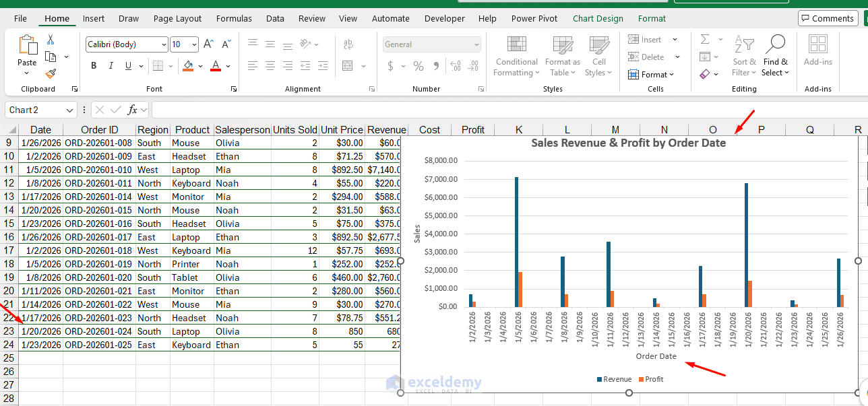Apply the red Font Color swatch
The image size is (868, 406).
(216, 66)
